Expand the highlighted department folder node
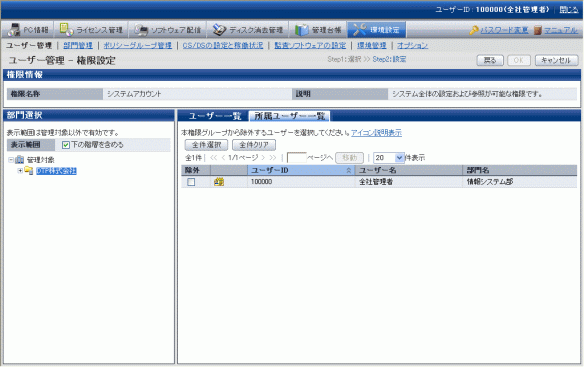This screenshot has width=584, height=367. [20, 171]
